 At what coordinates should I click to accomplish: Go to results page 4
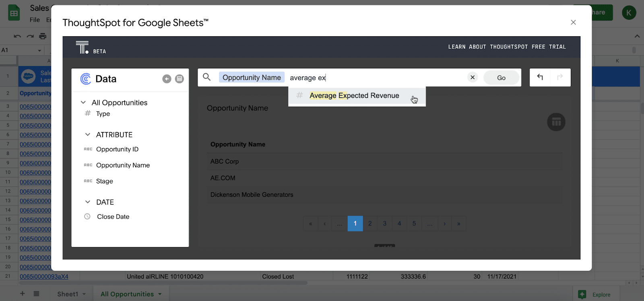coord(399,223)
